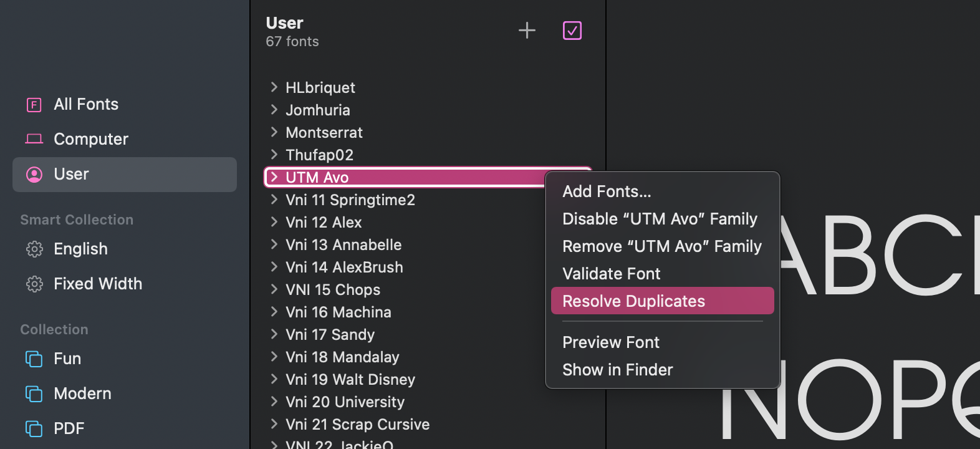Click the PDF collection icon
The image size is (980, 449).
(x=34, y=429)
